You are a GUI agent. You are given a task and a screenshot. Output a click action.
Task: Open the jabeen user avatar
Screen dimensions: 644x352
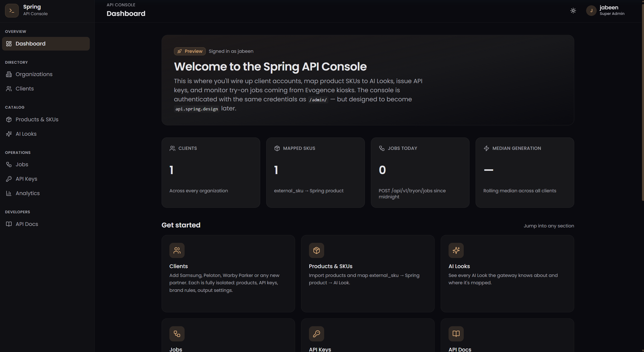coord(591,11)
